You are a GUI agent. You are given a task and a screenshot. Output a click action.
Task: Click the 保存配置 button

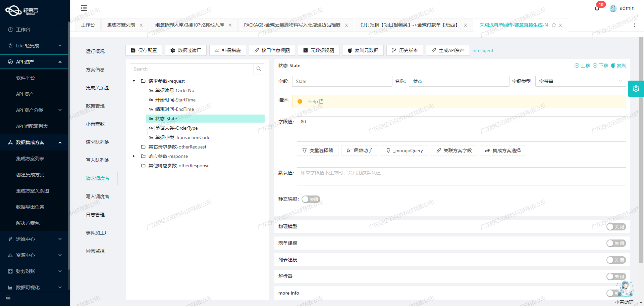144,50
